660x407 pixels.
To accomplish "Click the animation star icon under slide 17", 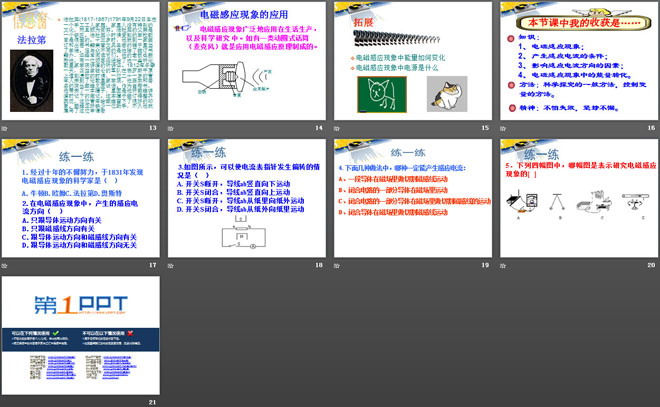I will pos(5,266).
